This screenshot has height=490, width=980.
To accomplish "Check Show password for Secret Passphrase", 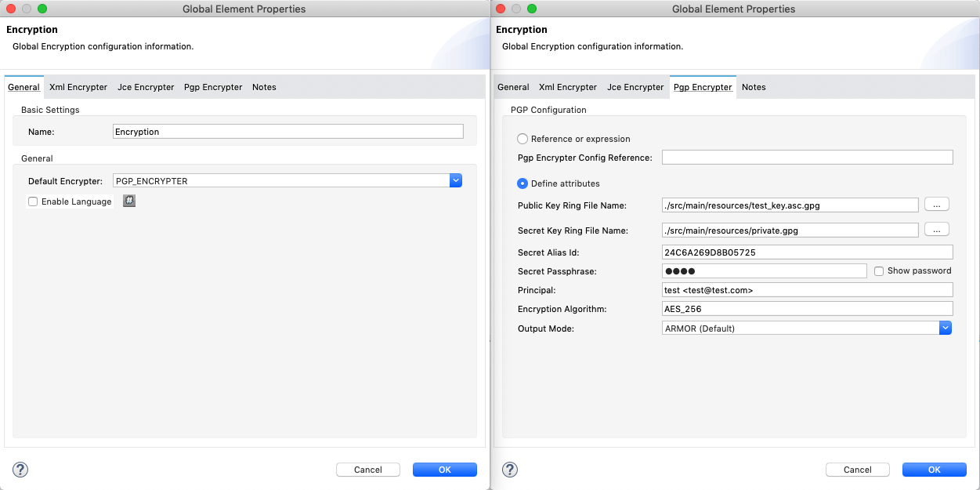I will [879, 270].
